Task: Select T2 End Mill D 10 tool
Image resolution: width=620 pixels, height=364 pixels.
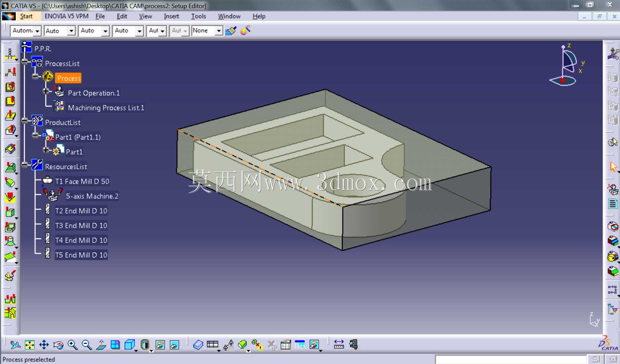Action: click(81, 211)
